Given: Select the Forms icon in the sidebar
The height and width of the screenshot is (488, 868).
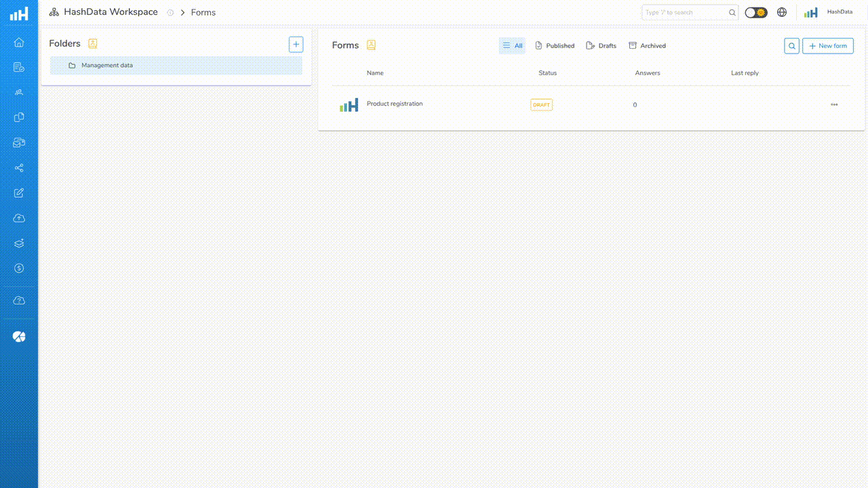Looking at the screenshot, I should click(x=18, y=67).
